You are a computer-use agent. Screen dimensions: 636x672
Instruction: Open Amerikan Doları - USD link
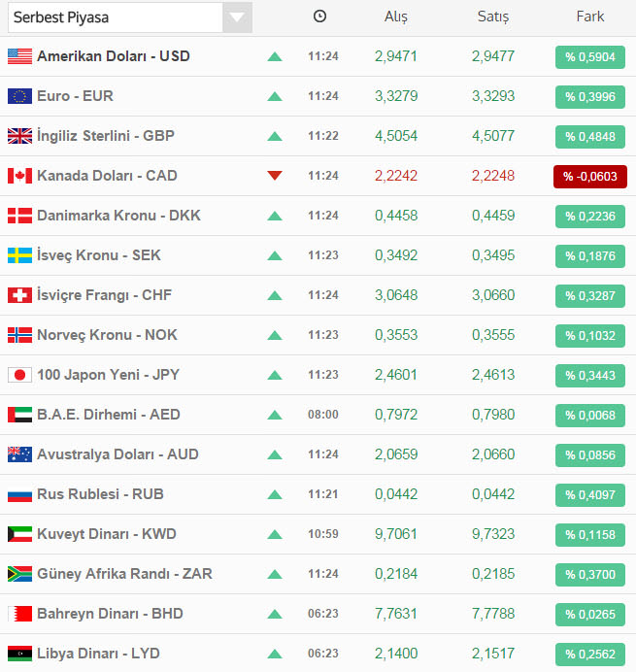[x=114, y=56]
